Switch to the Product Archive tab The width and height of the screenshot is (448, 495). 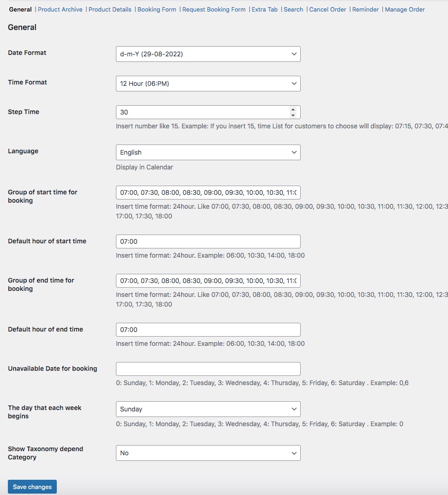[x=60, y=9]
